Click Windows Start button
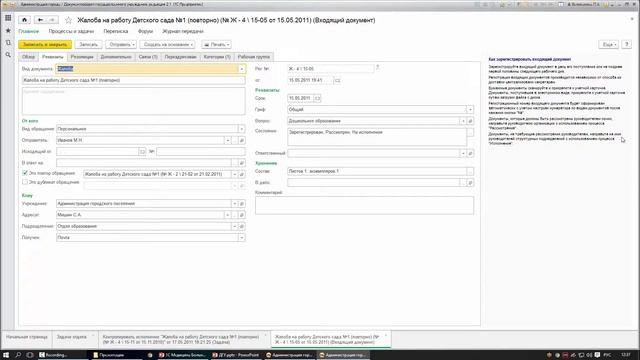Viewport: 640px width, 360px height. point(6,355)
